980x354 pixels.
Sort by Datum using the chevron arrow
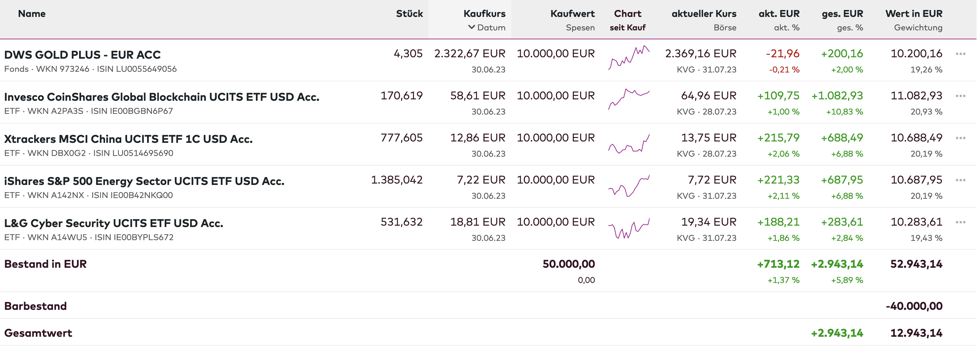[471, 27]
